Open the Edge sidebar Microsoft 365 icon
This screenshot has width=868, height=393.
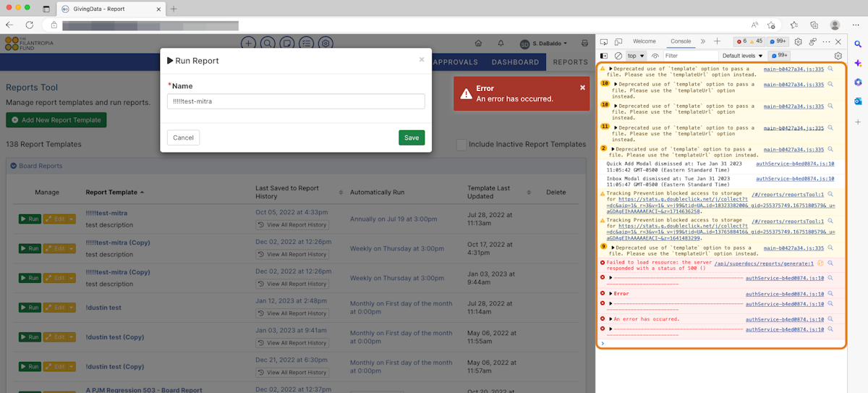(x=857, y=82)
